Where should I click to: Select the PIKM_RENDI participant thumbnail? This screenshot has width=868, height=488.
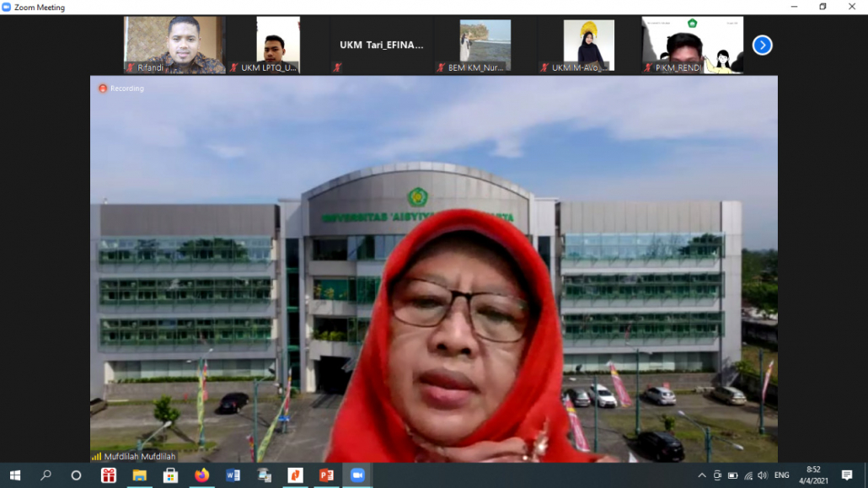coord(692,45)
